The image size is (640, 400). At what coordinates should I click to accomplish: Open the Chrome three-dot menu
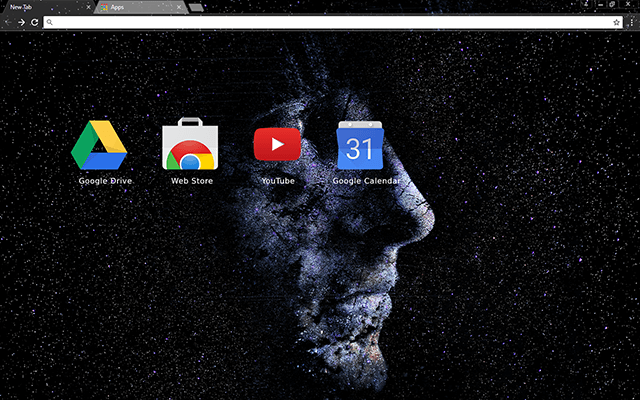(631, 22)
